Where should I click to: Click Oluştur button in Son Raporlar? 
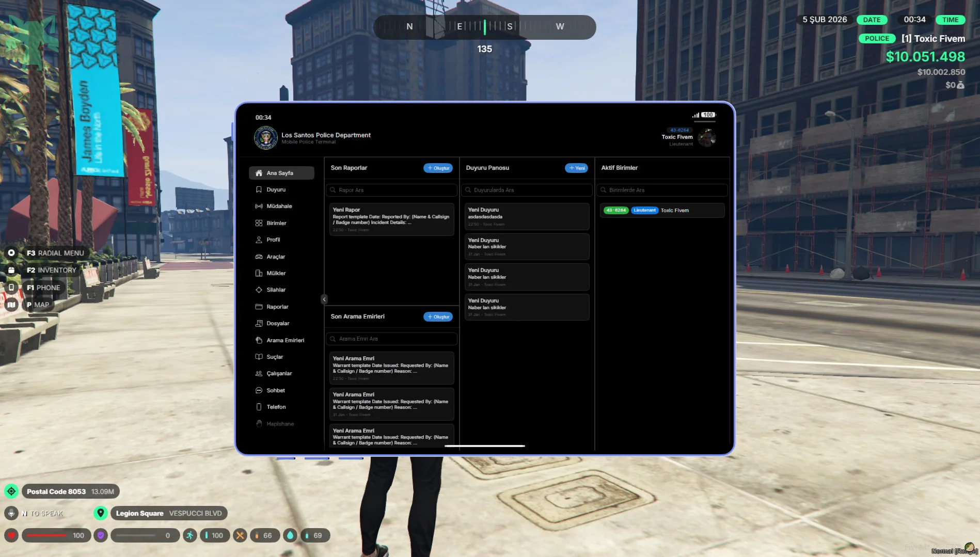(x=438, y=168)
